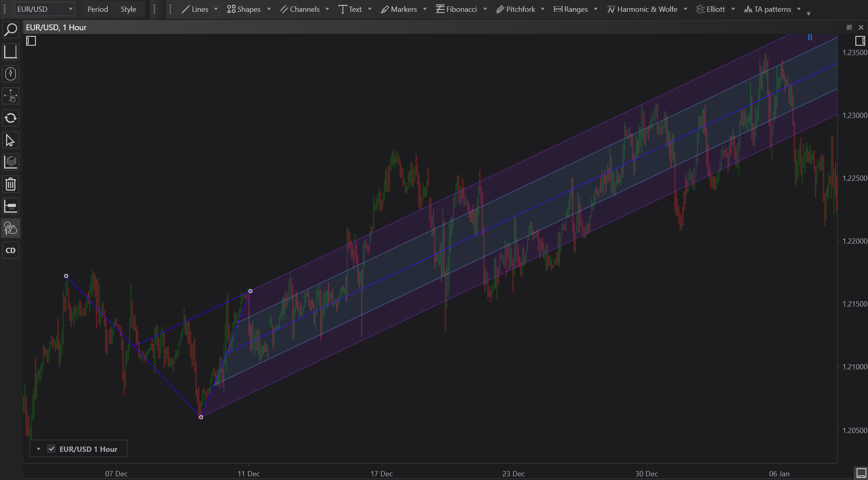Expand the legend arrow beside EUR/USD 1 Hour

click(38, 449)
